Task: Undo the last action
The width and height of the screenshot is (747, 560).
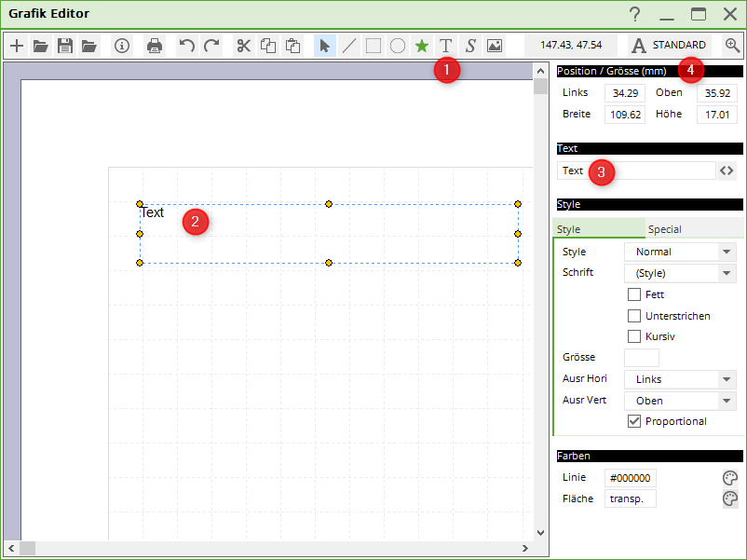Action: [x=187, y=46]
